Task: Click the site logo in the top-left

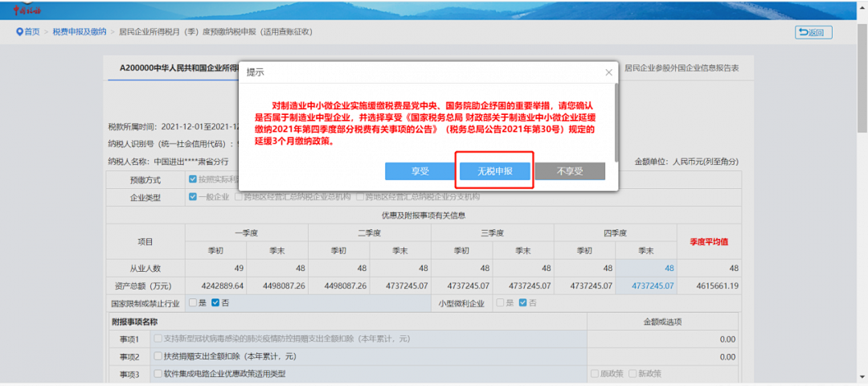Action: [27, 10]
